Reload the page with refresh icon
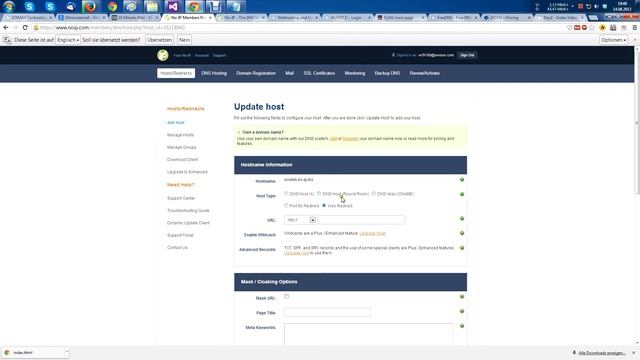The image size is (640, 360). coord(25,27)
